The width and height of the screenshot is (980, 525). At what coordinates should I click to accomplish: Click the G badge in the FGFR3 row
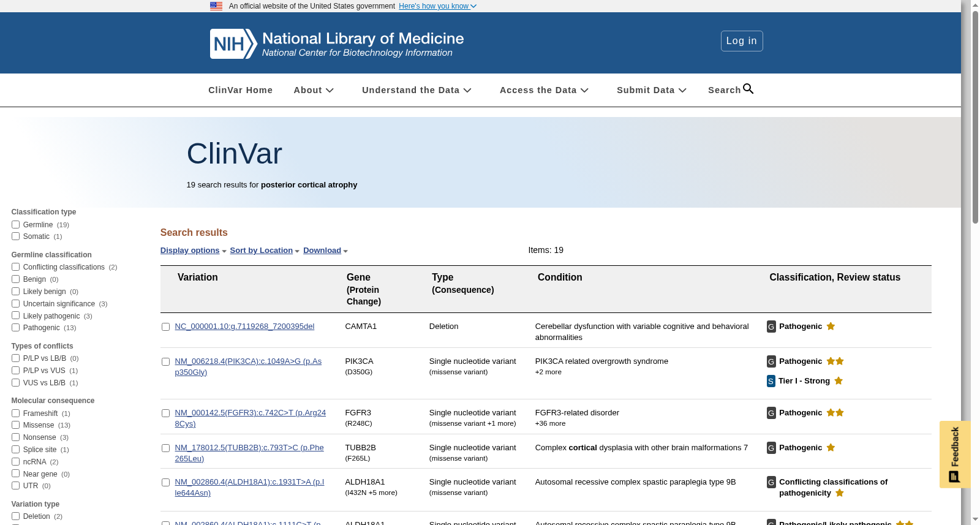771,413
